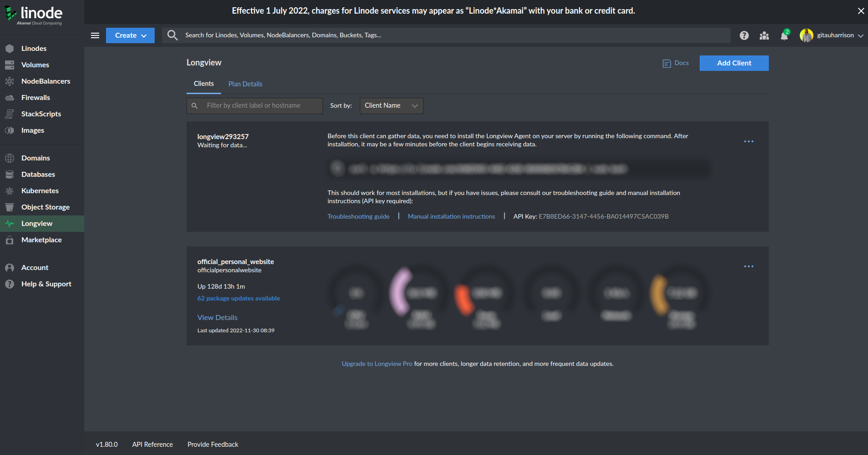Open actions menu for official_personal_website client
Screen dimensions: 868x455
749,266
